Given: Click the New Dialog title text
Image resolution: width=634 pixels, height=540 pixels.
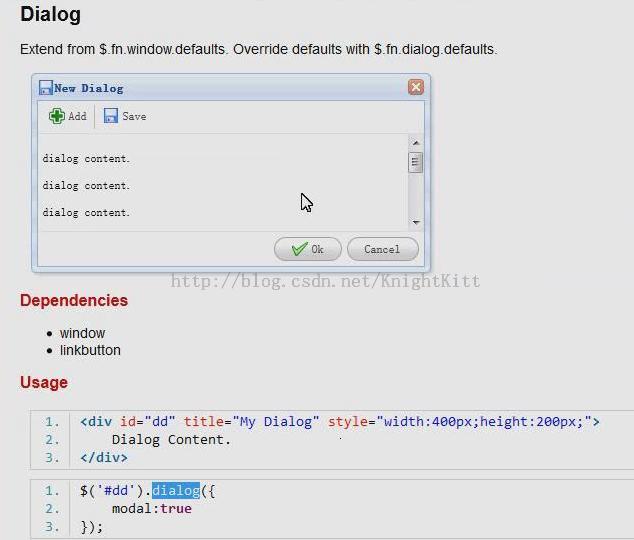Looking at the screenshot, I should point(89,88).
